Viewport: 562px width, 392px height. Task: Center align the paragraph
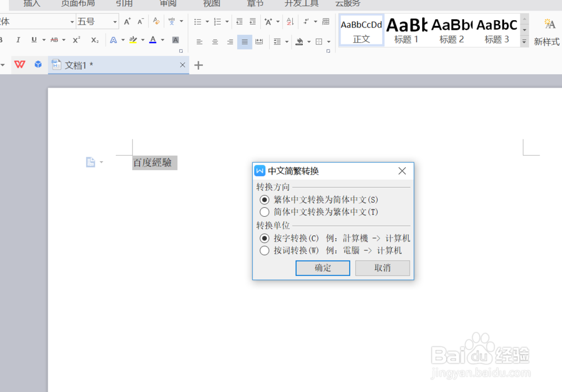click(215, 42)
